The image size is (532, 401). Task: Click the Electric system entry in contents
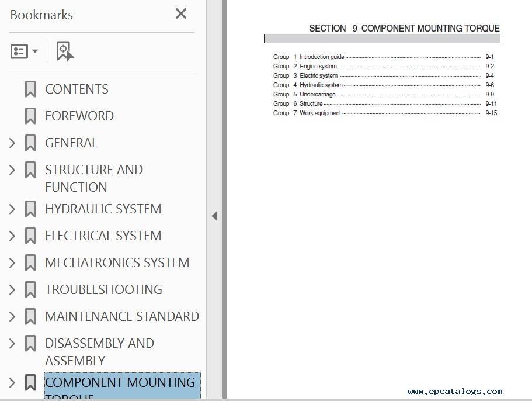(318, 75)
